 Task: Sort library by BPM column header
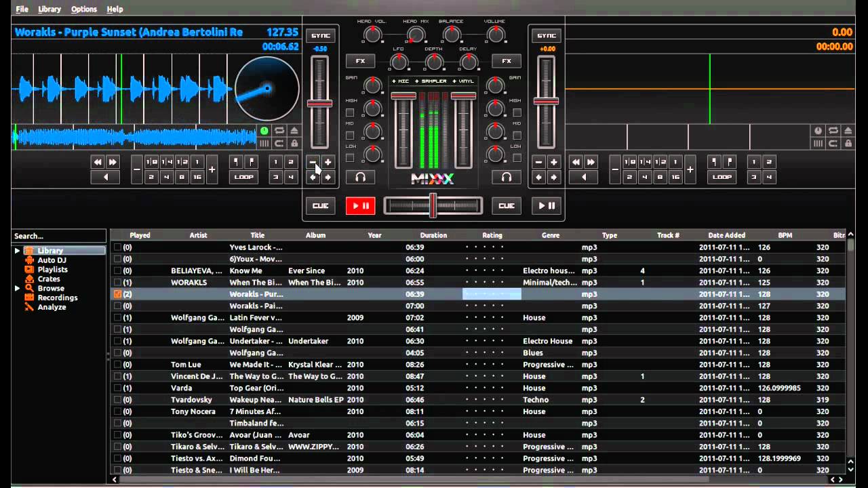[785, 235]
